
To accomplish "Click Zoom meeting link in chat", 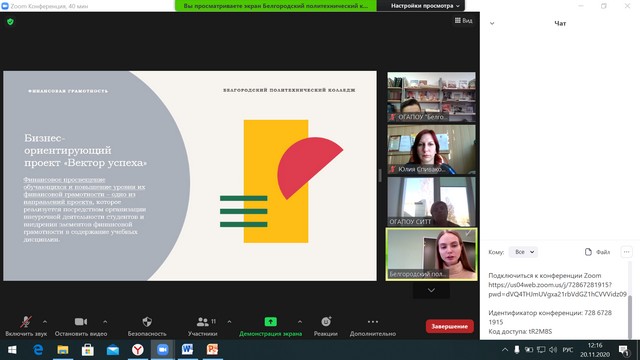I will pos(557,289).
